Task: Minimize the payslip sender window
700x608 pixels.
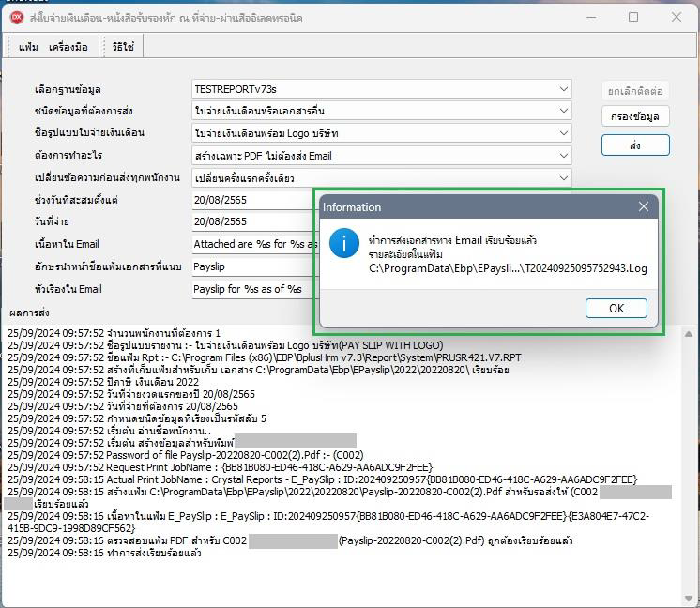Action: pyautogui.click(x=589, y=17)
